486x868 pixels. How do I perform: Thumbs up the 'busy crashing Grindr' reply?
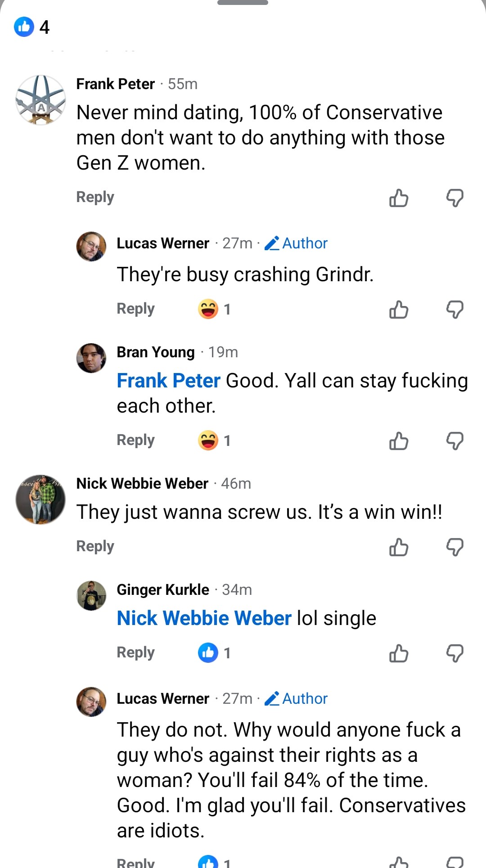[399, 309]
